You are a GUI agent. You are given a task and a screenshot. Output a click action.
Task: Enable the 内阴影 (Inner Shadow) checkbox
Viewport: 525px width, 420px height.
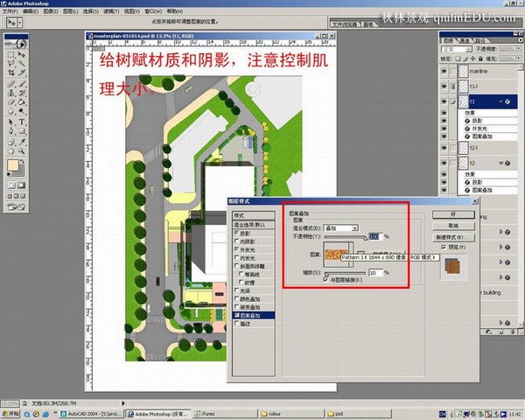click(x=237, y=241)
